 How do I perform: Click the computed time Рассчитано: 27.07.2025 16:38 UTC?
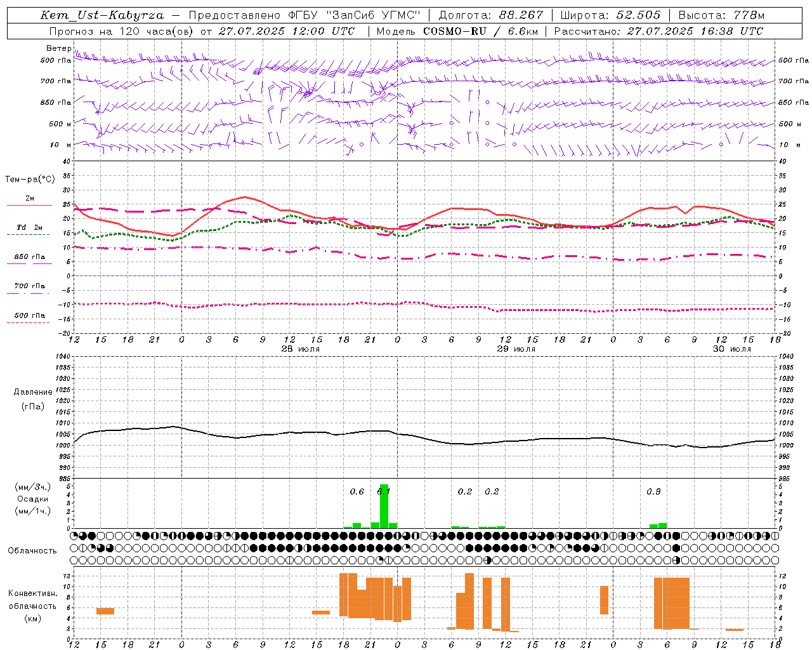[x=658, y=31]
